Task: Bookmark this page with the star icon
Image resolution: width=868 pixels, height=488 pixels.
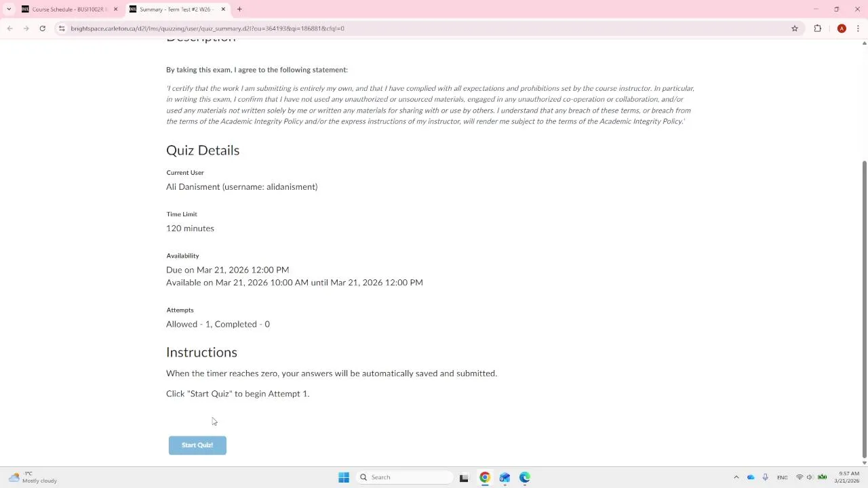Action: coord(795,28)
